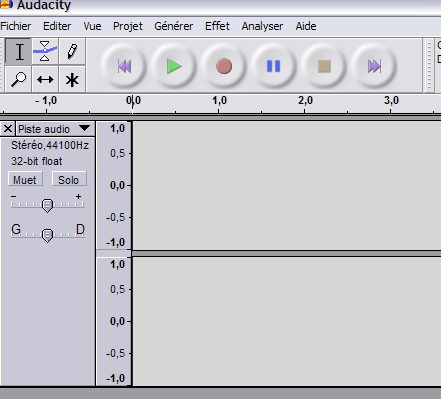Viewport: 441px width, 399px height.
Task: Toggle the Solo button
Action: click(69, 180)
